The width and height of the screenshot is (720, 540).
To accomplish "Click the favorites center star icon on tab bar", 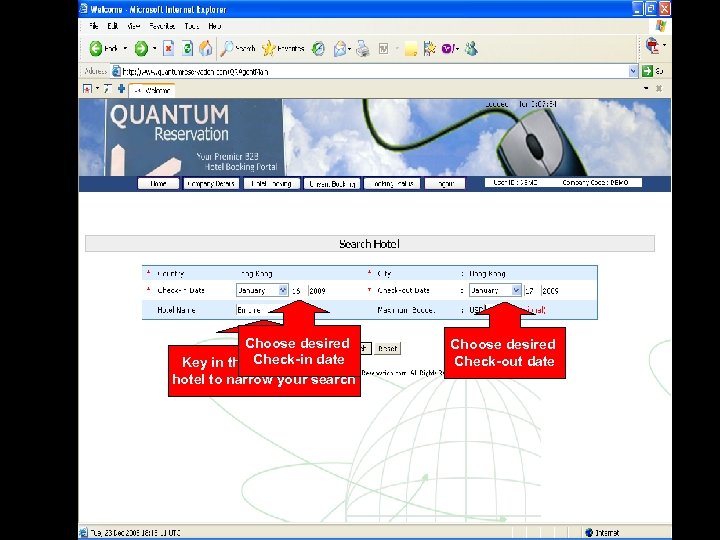I will 87,89.
